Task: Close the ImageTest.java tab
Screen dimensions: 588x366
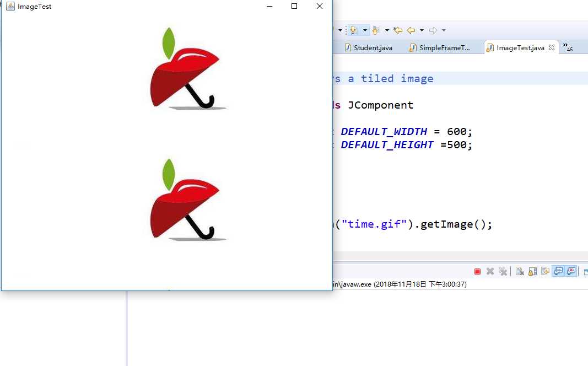Action: coord(552,47)
